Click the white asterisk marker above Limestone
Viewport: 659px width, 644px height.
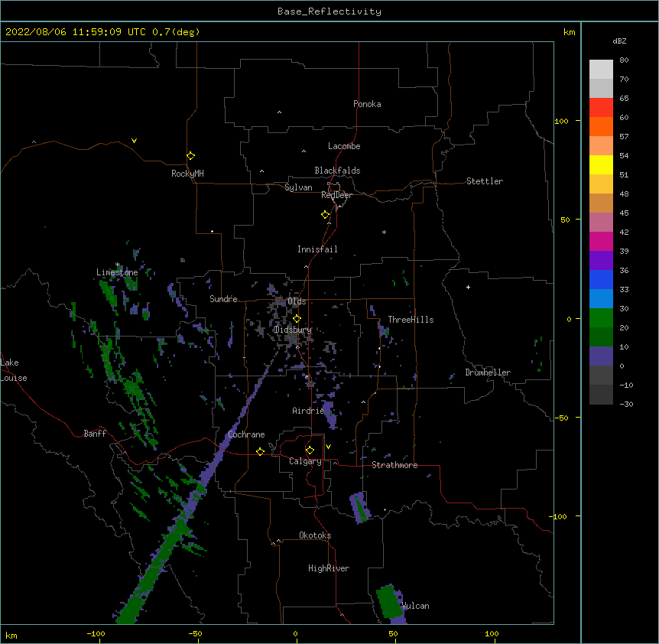(117, 265)
